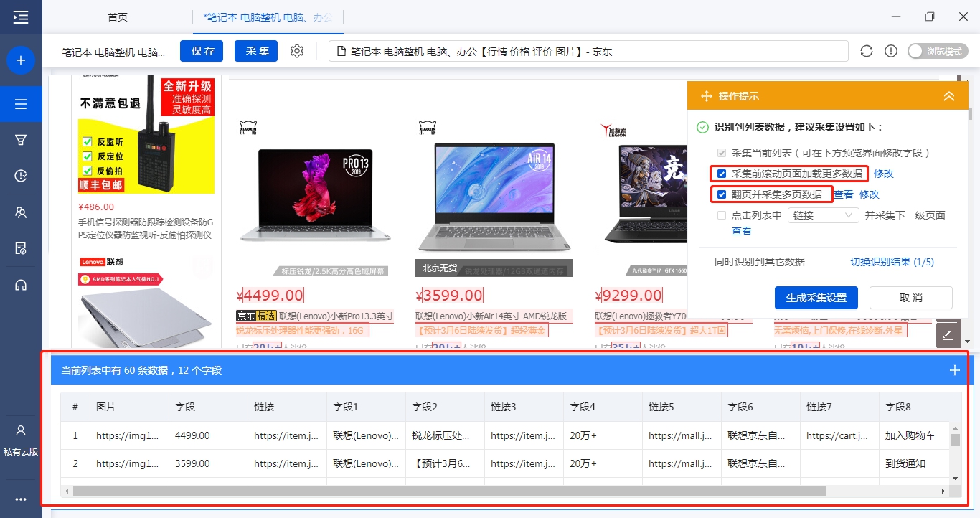Click the 加入购物车 cell in row 1
The height and width of the screenshot is (518, 980).
click(x=915, y=435)
